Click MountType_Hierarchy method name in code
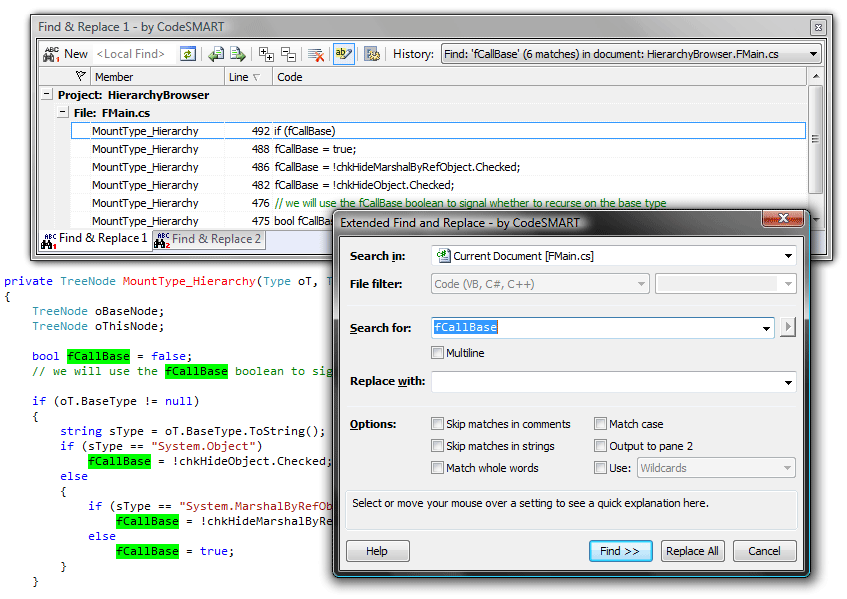Viewport: 847px width, 599px height. coord(189,281)
